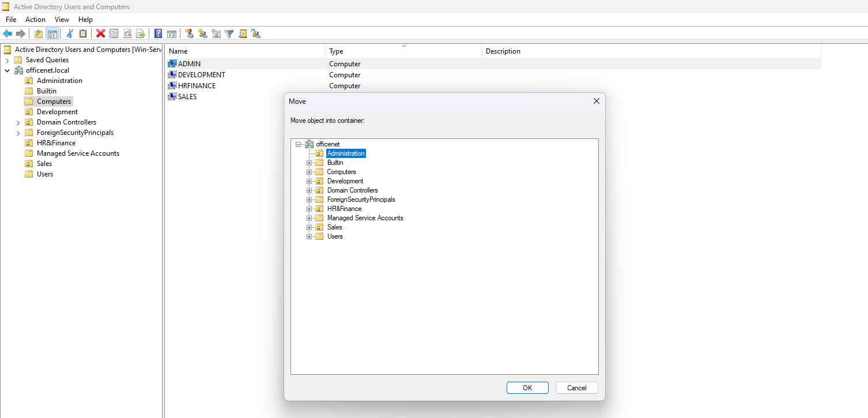Select HR&Finance container in Move dialog
This screenshot has width=868, height=418.
coord(344,209)
